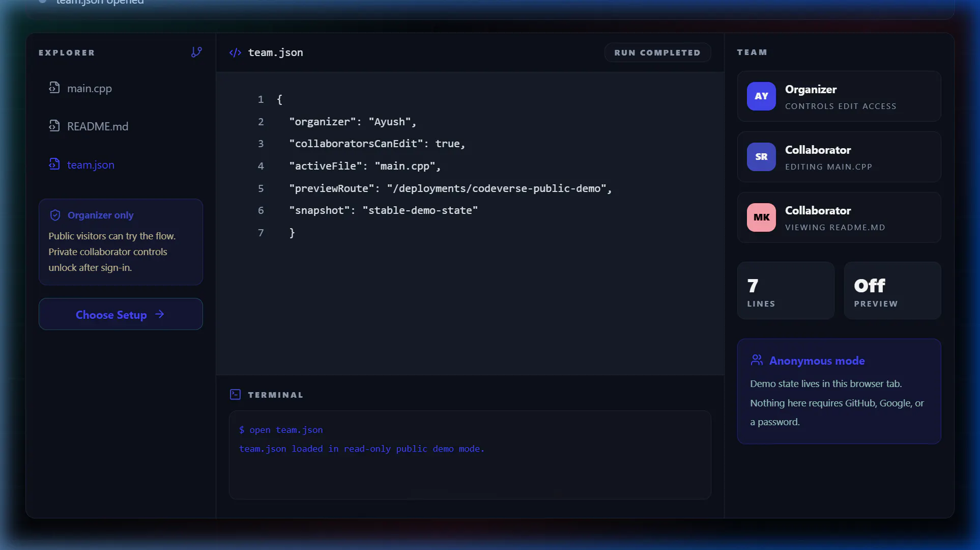Click the "collaboratorsCanEdit": true code line
Viewport: 980px width, 550px height.
point(377,144)
